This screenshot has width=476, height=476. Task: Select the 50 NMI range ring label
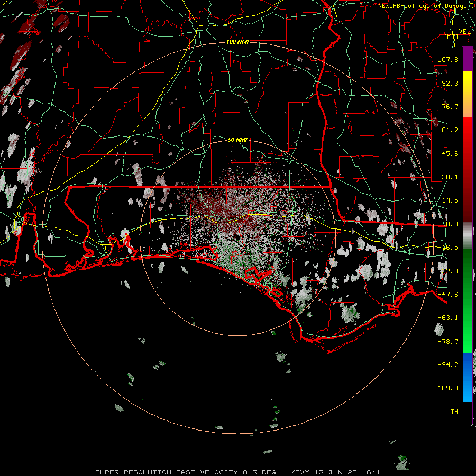click(237, 140)
